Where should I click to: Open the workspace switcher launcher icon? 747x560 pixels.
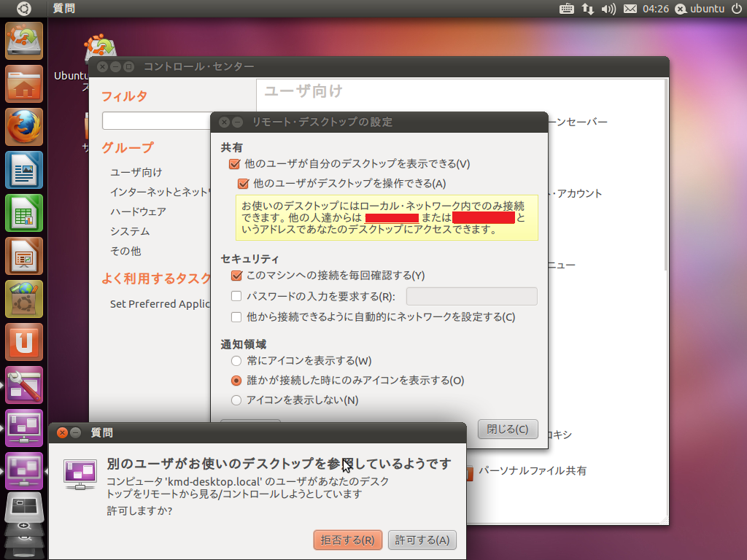24,507
